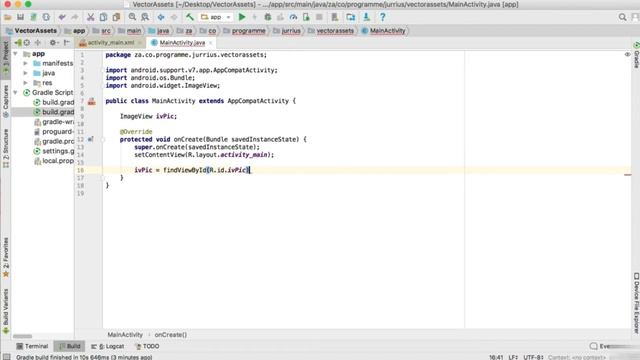
Task: Open the Terminal tool window
Action: (x=32, y=346)
